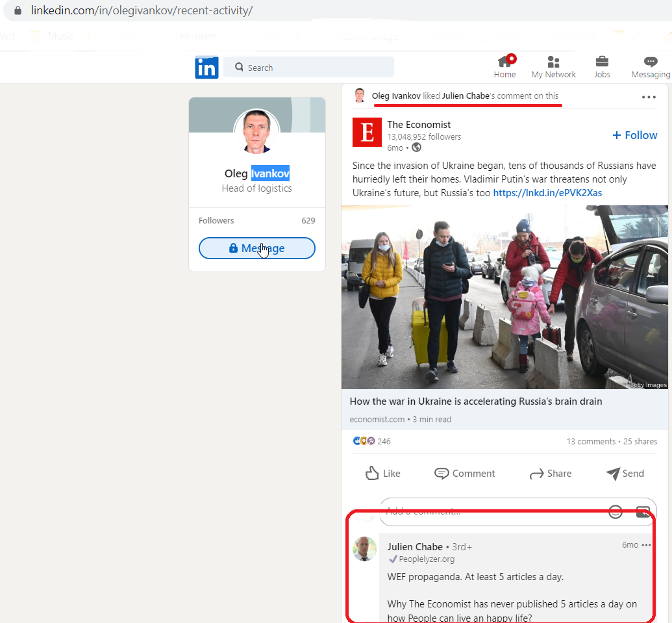Screen dimensions: 672x623
Task: Comment on The Economist post
Action: (x=465, y=474)
